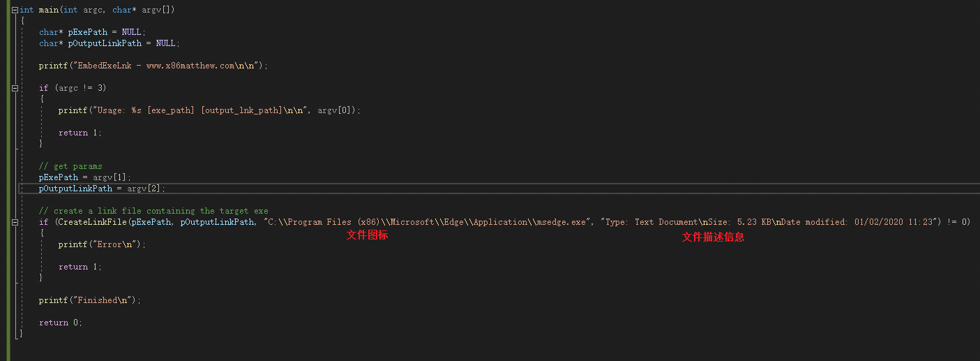Click printf("Finished\n") statement
This screenshot has height=361, width=980.
90,300
